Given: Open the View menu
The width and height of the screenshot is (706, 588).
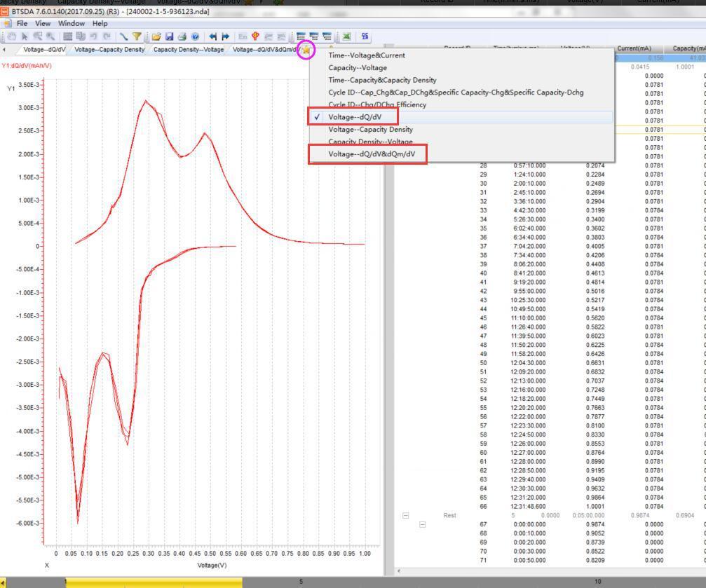Looking at the screenshot, I should click(x=43, y=23).
